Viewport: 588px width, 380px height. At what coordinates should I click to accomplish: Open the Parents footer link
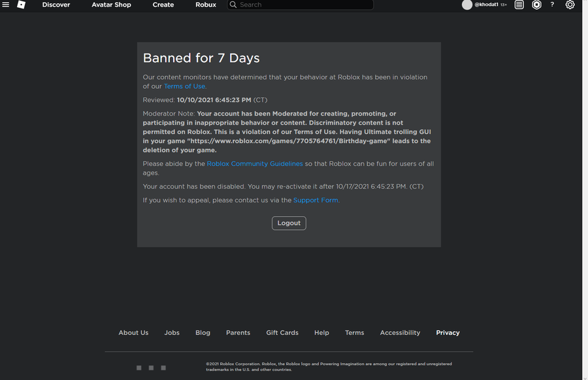tap(238, 333)
